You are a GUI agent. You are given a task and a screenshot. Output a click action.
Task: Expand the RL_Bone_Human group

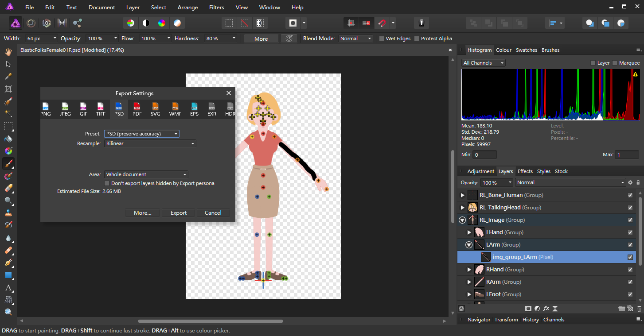463,195
